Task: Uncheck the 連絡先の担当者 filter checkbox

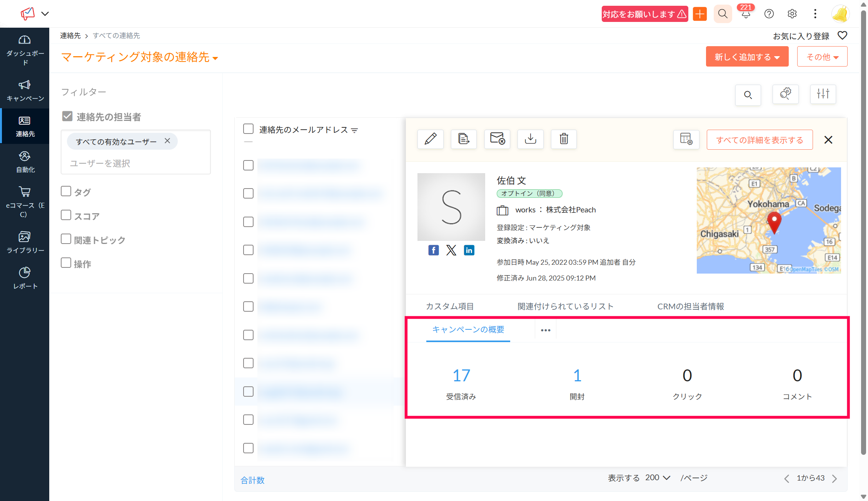Action: pyautogui.click(x=67, y=116)
